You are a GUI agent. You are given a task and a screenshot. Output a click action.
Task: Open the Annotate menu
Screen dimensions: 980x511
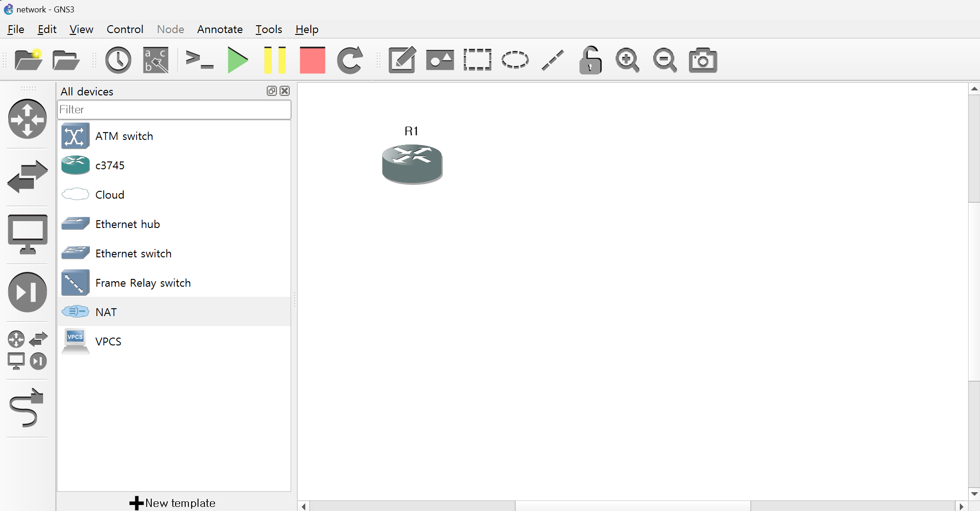220,29
